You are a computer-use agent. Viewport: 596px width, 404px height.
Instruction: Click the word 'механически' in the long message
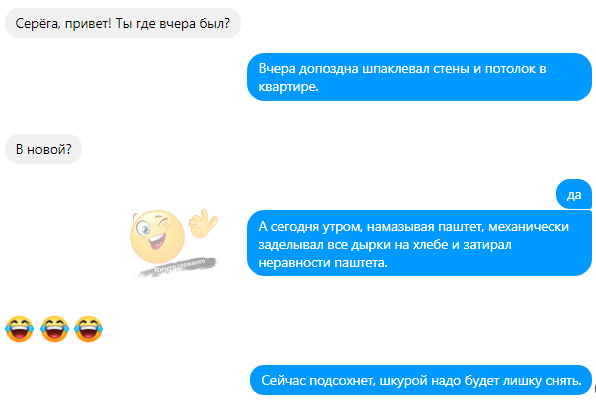pyautogui.click(x=528, y=227)
